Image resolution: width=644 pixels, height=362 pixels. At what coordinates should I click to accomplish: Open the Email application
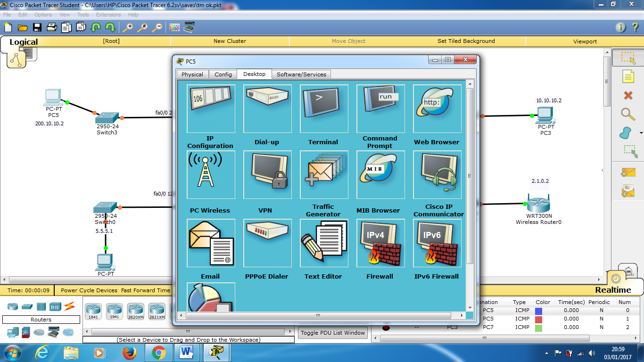tap(210, 243)
